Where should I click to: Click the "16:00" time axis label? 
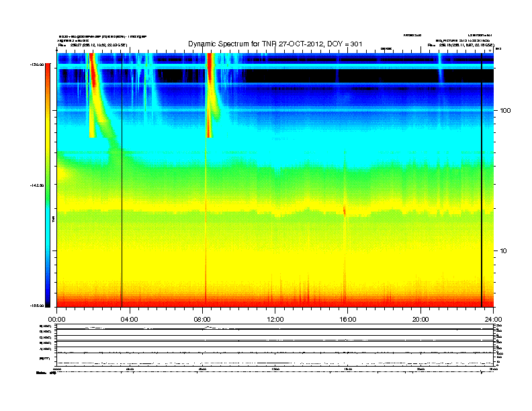tap(348, 320)
